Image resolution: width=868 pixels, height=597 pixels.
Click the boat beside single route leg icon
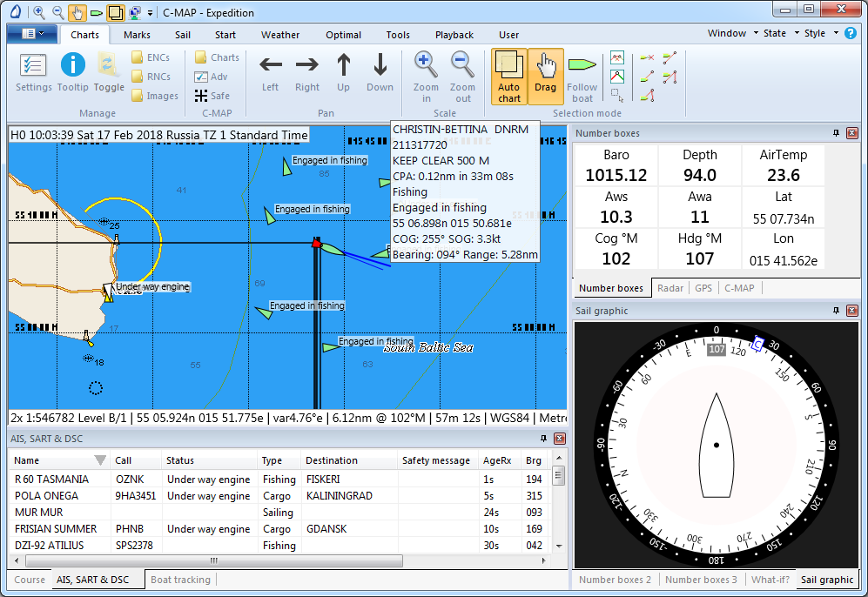(x=670, y=57)
